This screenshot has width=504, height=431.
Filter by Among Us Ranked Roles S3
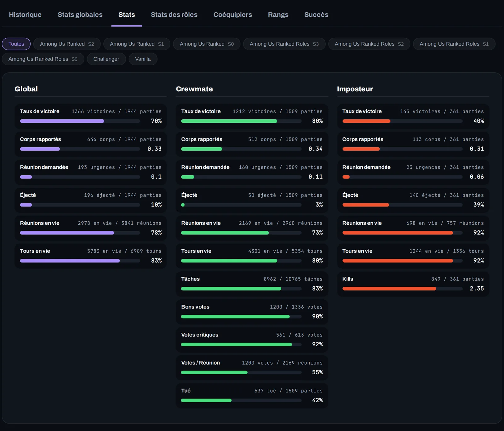pos(284,44)
